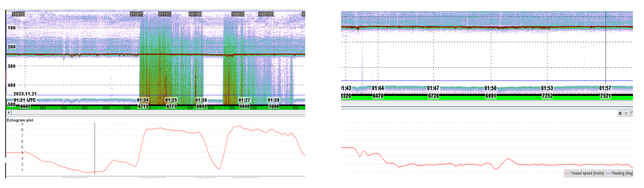Click the 01:53 time label on right echogram
This screenshot has height=188, width=644.
pos(547,88)
